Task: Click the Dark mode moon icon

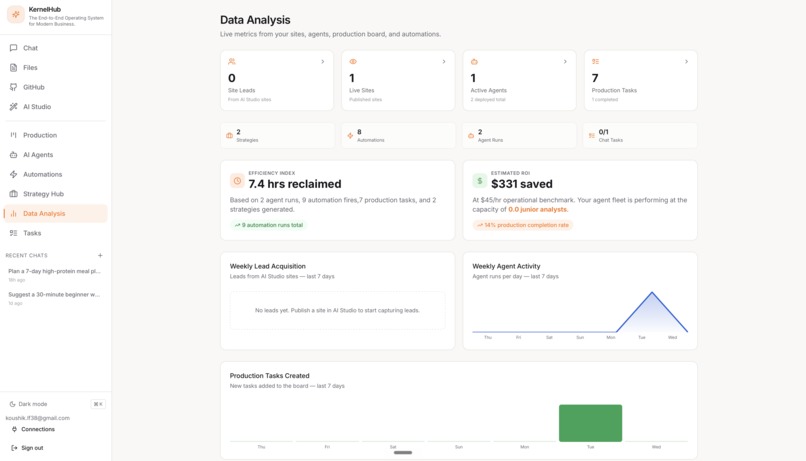Action: point(12,404)
